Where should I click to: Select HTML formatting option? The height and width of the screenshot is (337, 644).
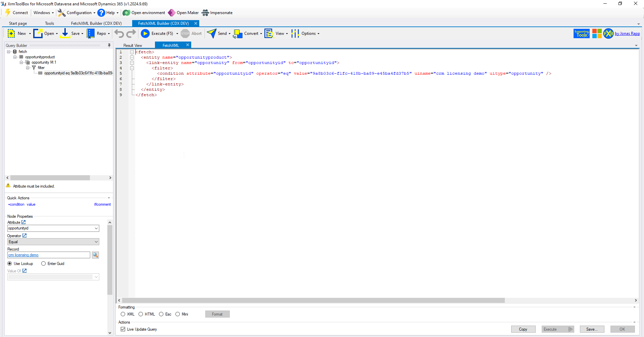pyautogui.click(x=141, y=314)
